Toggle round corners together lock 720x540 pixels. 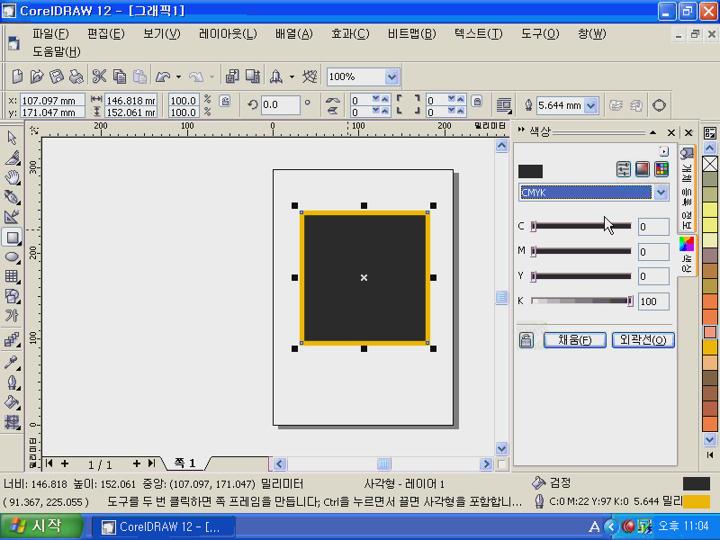(477, 101)
